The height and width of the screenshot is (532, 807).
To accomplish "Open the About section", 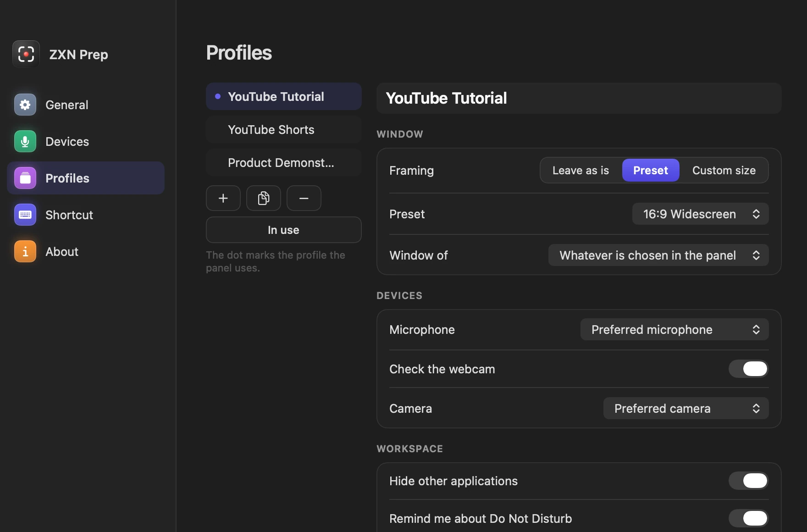I will 86,251.
